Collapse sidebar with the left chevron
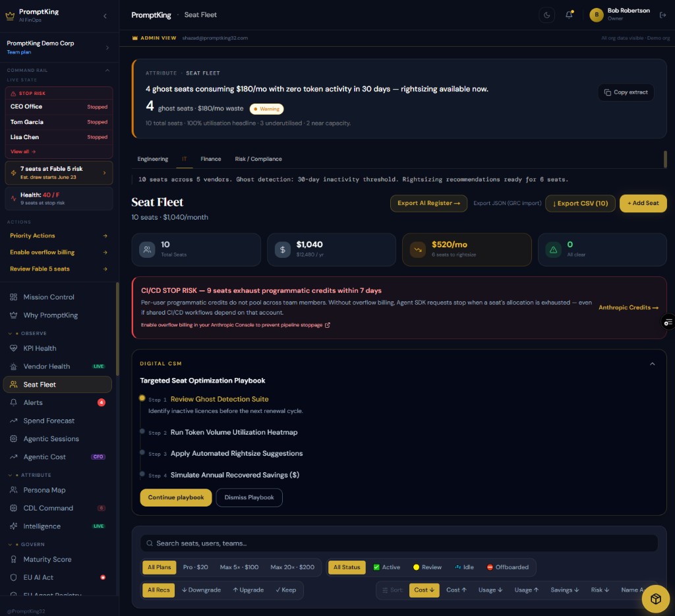This screenshot has height=616, width=675. pyautogui.click(x=105, y=16)
